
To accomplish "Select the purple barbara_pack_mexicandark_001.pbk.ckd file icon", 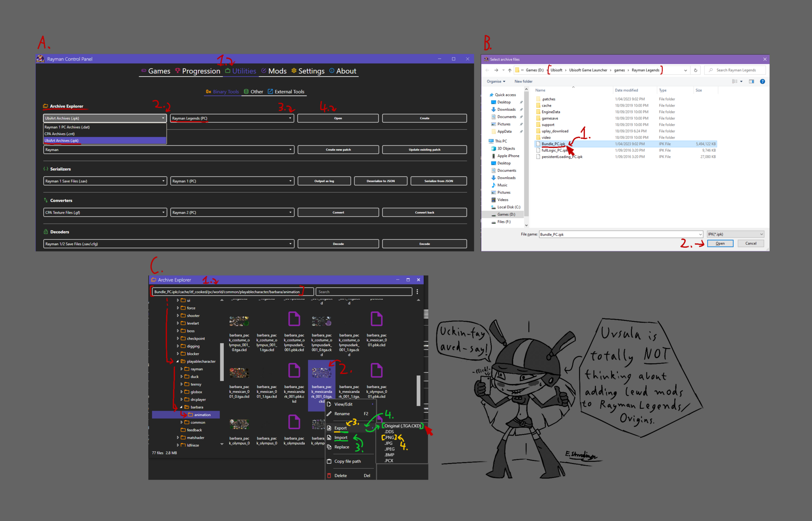I will (294, 371).
